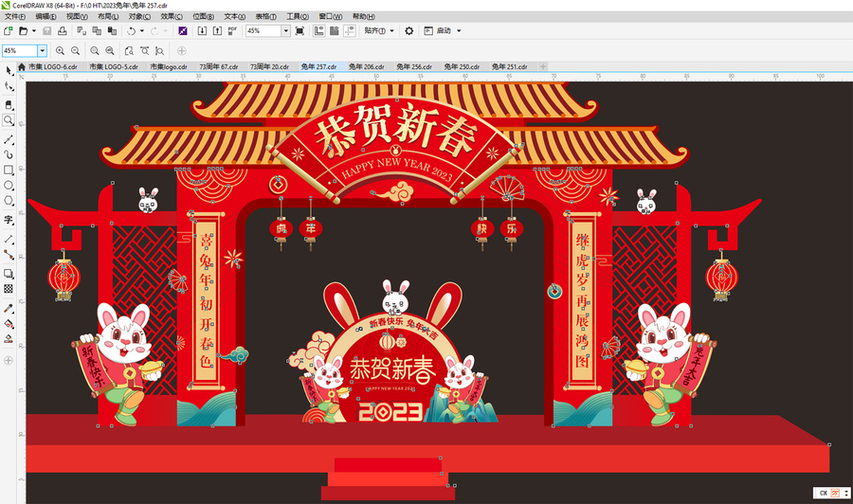Image resolution: width=853 pixels, height=504 pixels.
Task: Click the Import icon with down arrow
Action: (202, 31)
